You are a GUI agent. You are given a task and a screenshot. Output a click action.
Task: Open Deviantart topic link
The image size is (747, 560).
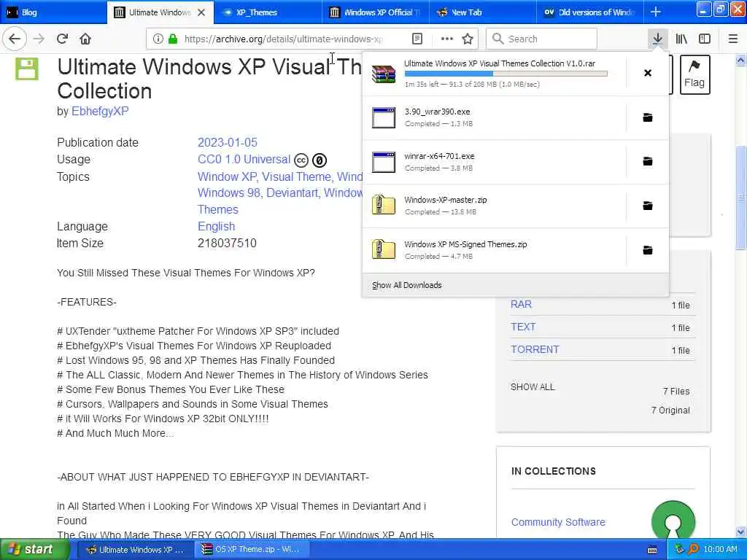click(292, 192)
